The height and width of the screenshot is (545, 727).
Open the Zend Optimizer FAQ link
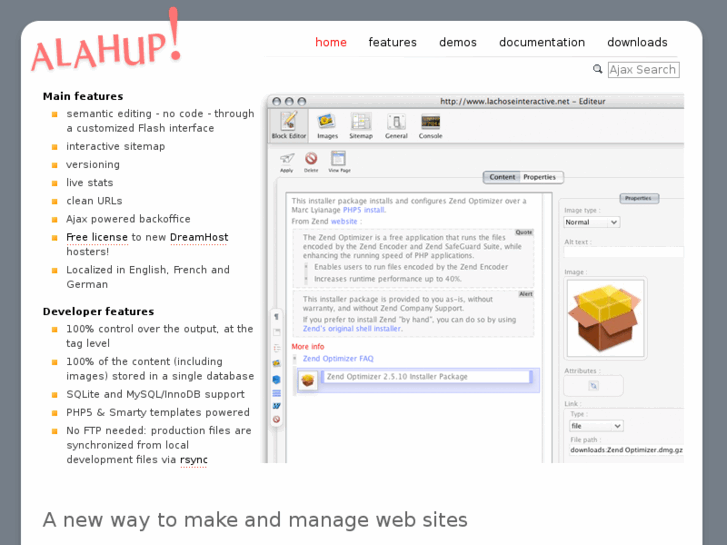click(x=338, y=359)
